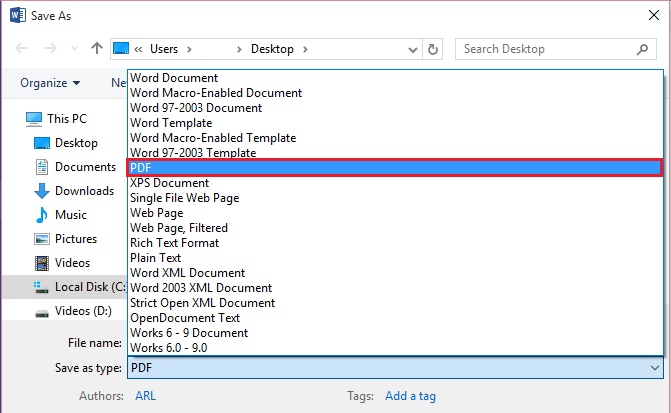Select Desktop in the address path
This screenshot has width=671, height=413.
pyautogui.click(x=272, y=49)
